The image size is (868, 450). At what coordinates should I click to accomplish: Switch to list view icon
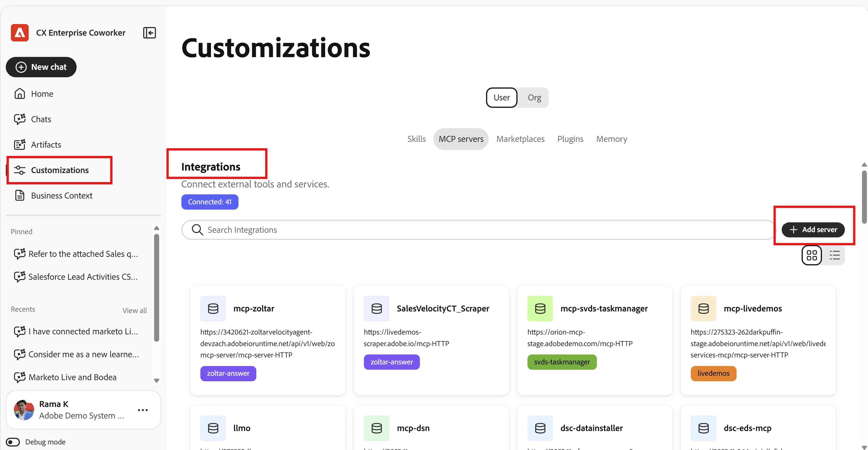(834, 255)
